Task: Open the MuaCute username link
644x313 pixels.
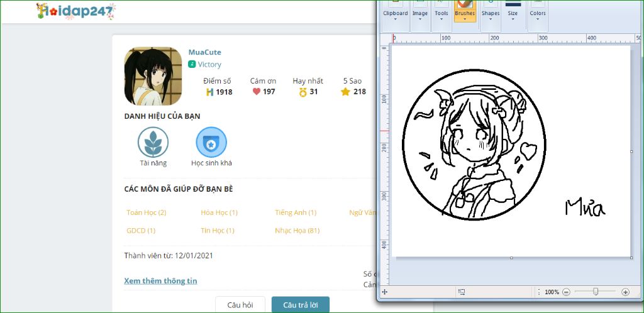Action: [x=204, y=52]
